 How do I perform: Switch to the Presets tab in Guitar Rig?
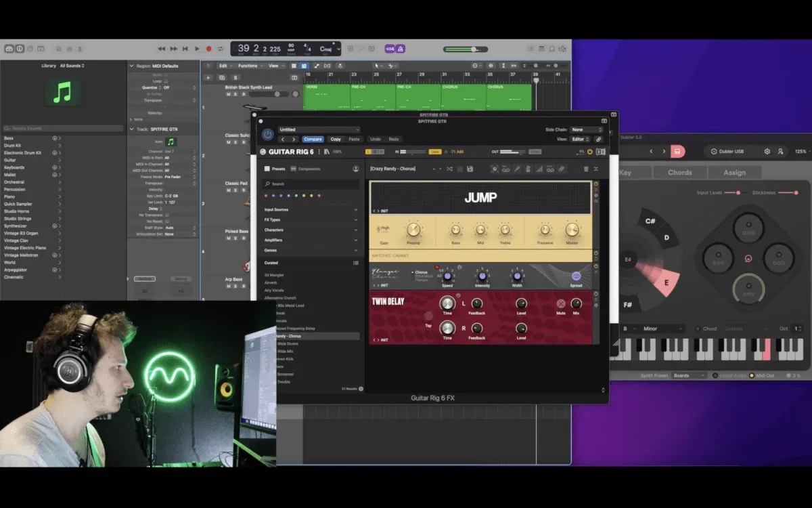point(275,169)
